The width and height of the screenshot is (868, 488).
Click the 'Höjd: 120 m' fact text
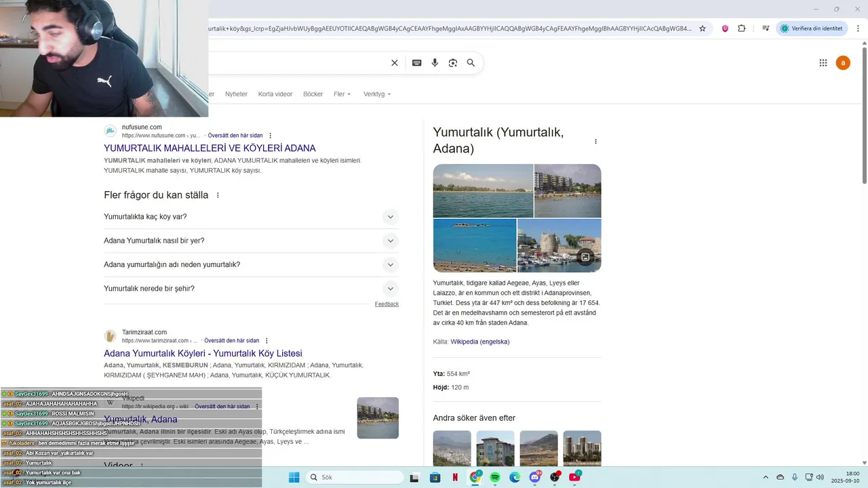click(x=451, y=388)
